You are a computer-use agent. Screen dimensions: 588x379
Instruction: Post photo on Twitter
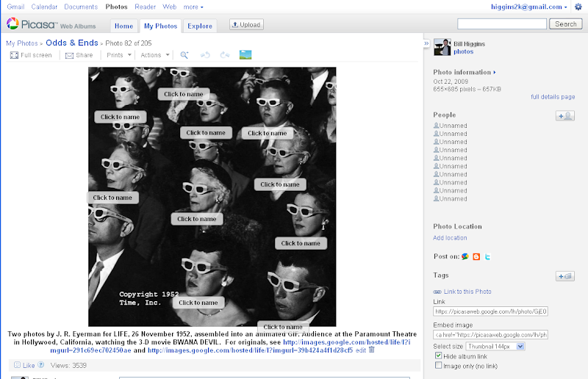487,257
